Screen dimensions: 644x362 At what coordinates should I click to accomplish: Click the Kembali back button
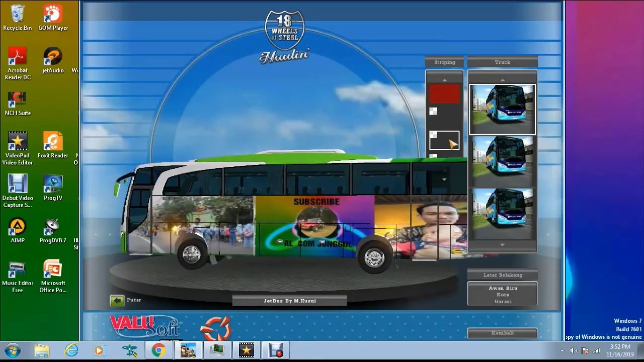click(502, 333)
